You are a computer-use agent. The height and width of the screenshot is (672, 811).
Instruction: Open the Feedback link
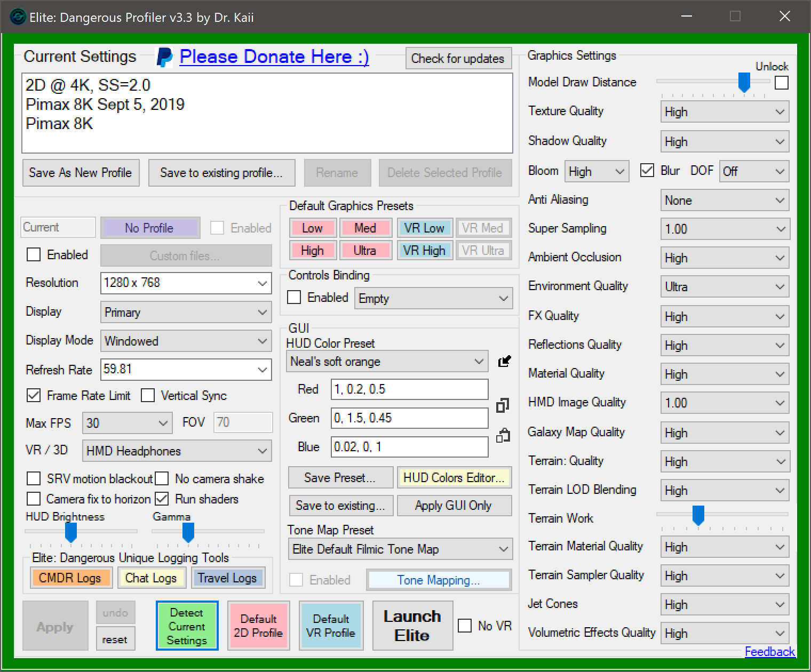coord(770,652)
